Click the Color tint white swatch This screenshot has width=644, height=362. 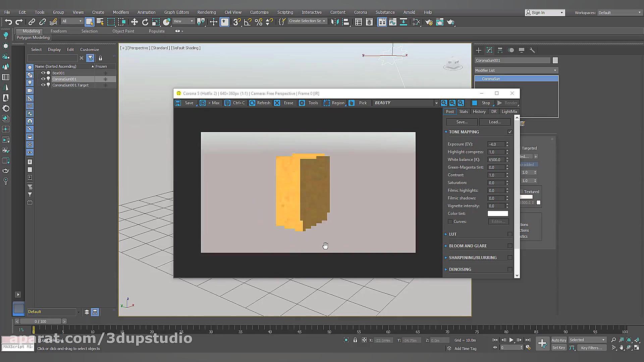tap(497, 214)
